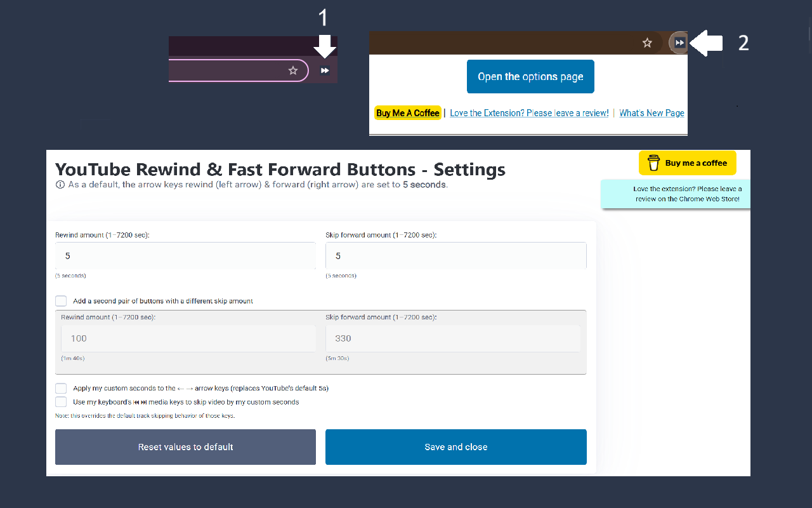This screenshot has height=508, width=812.
Task: Click the Skip forward amount field showing 5
Action: click(x=456, y=256)
